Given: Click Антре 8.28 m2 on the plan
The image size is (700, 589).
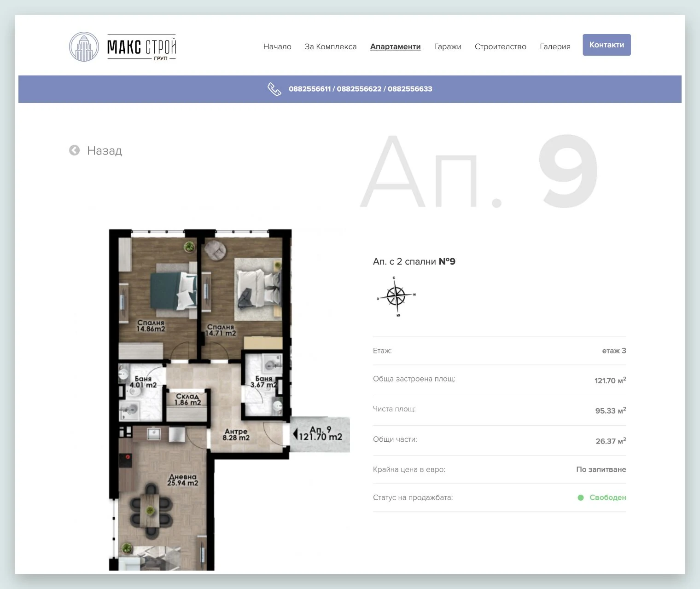Looking at the screenshot, I should pyautogui.click(x=236, y=434).
